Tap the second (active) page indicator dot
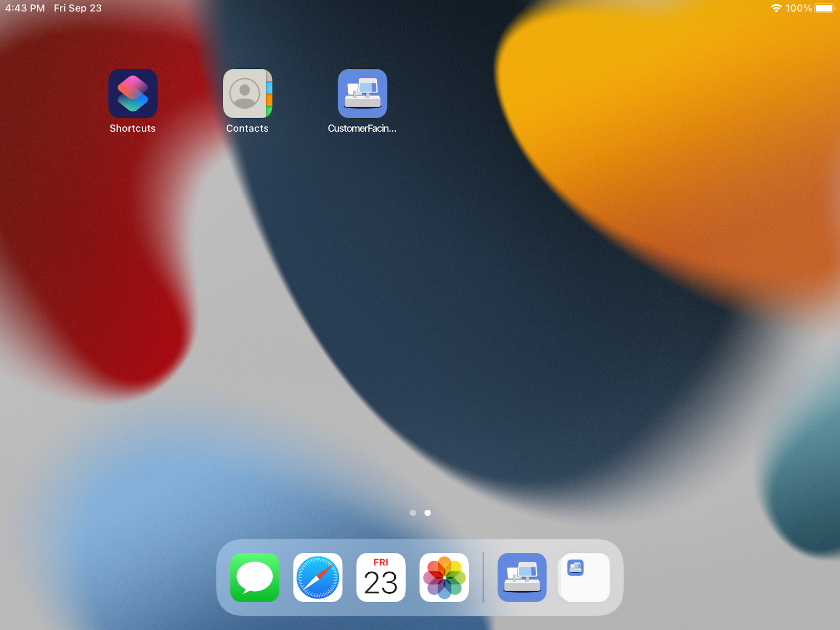 tap(428, 513)
